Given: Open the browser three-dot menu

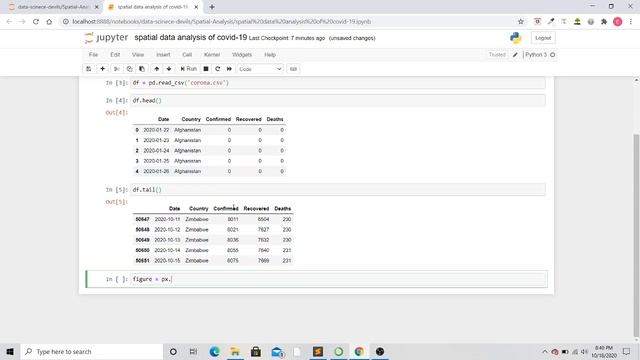Looking at the screenshot, I should tap(631, 22).
